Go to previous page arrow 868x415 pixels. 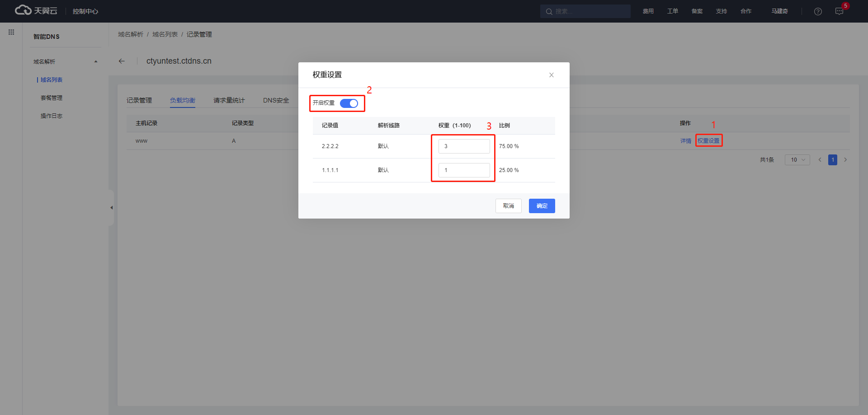820,160
